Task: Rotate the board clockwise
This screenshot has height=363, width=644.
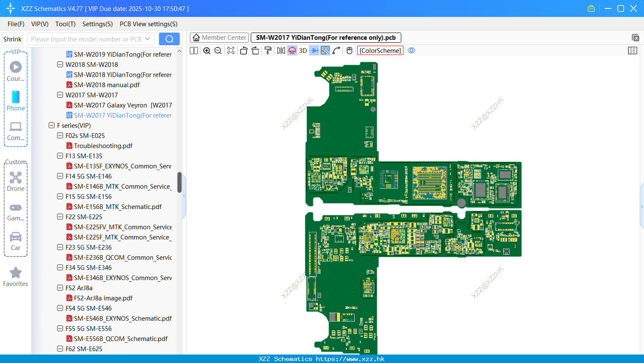Action: point(255,50)
